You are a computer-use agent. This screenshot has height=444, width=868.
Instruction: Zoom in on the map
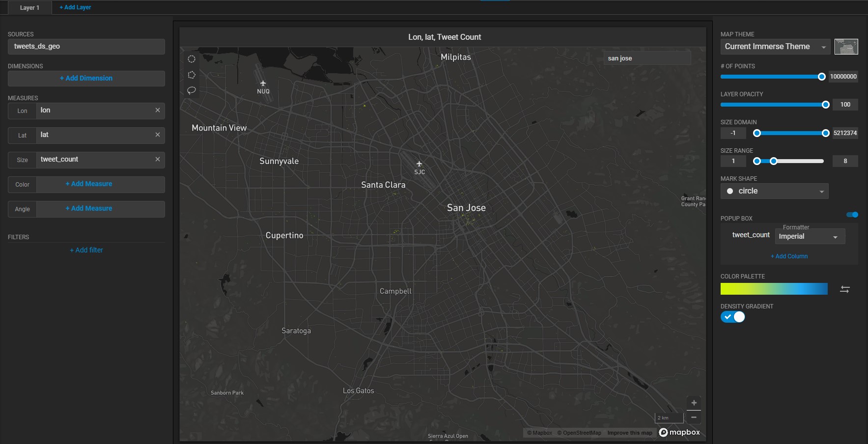pos(694,403)
